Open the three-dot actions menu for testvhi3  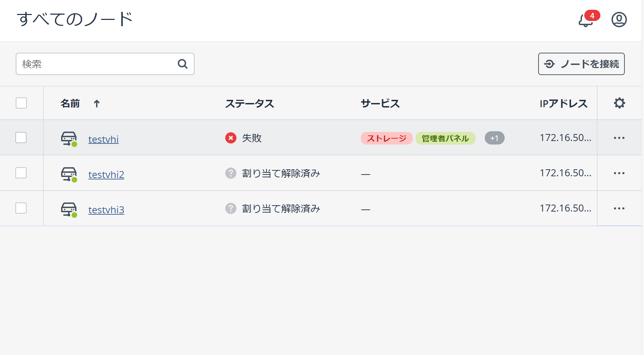[x=619, y=208]
